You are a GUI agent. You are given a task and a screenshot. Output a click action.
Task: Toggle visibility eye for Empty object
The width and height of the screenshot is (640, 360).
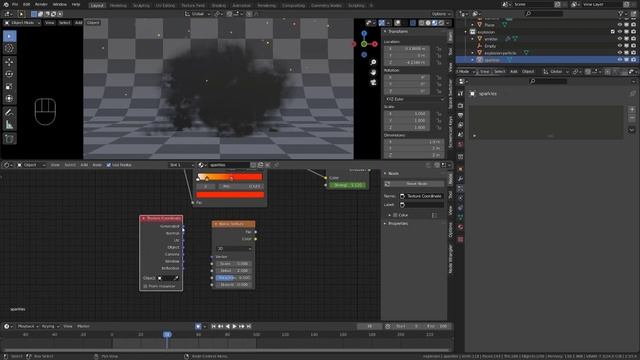coord(620,46)
